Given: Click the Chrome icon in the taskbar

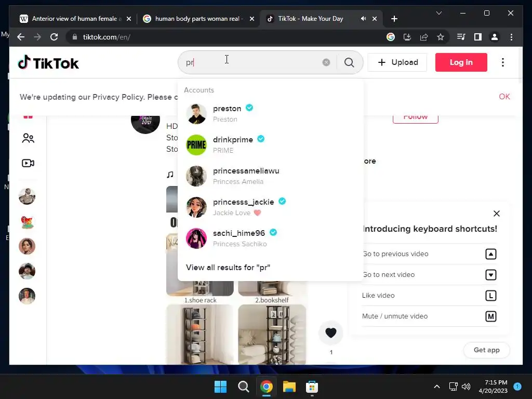Looking at the screenshot, I should tap(267, 387).
